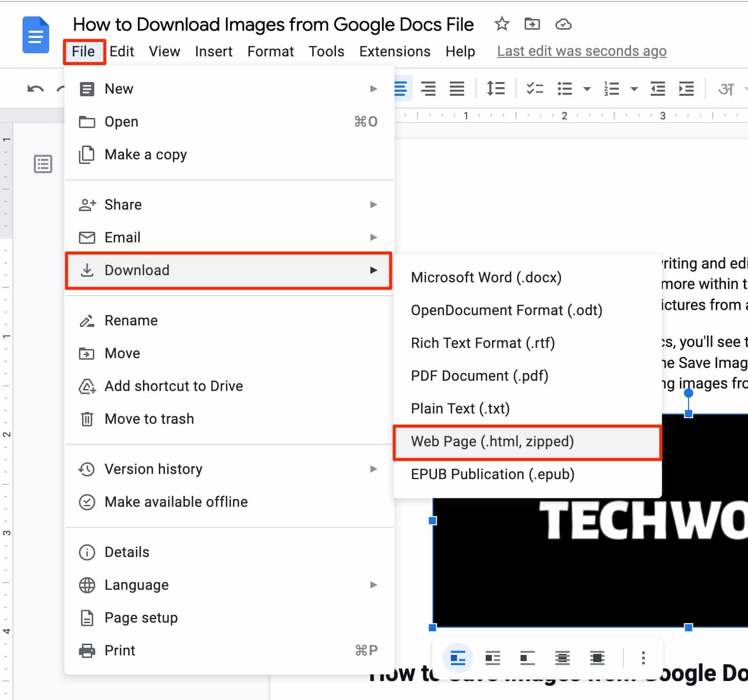Screen dimensions: 748x700
Task: Click the document title text
Action: (x=273, y=24)
